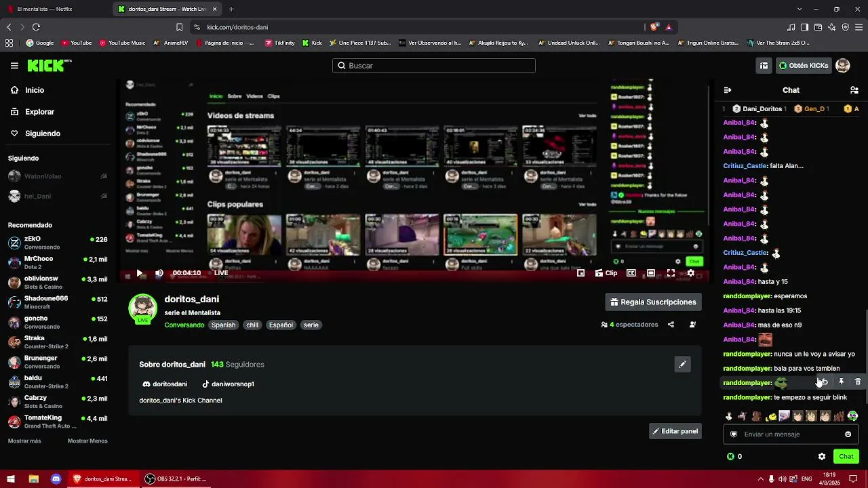Open chat user list icon

(854, 90)
